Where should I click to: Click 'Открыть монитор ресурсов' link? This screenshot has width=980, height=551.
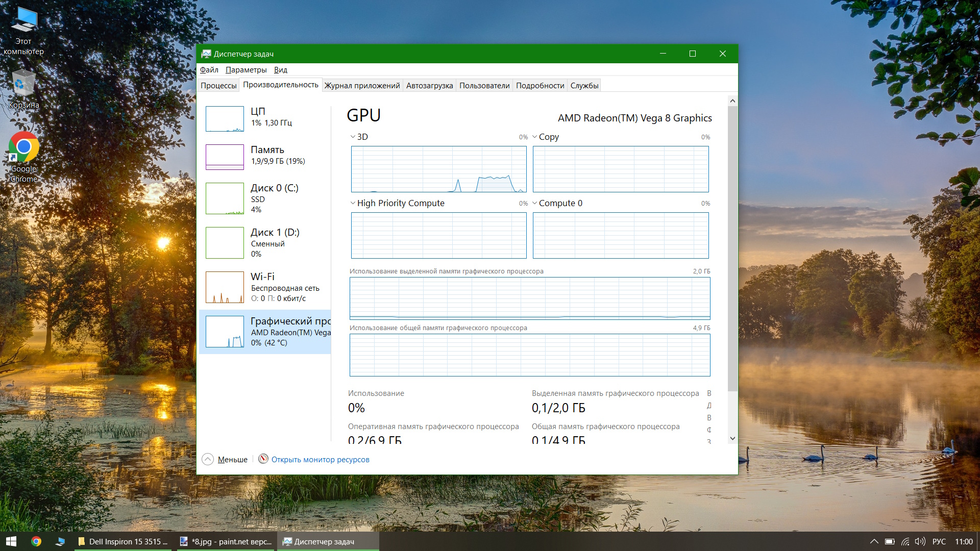(320, 460)
